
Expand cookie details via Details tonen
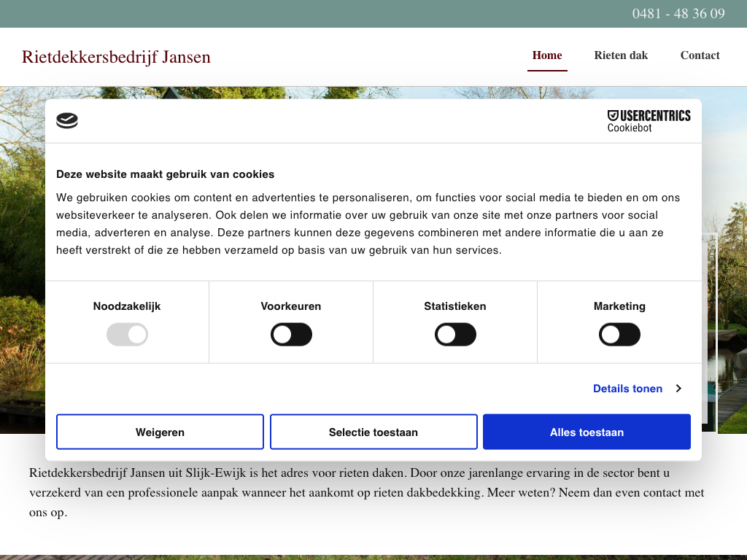(x=627, y=389)
